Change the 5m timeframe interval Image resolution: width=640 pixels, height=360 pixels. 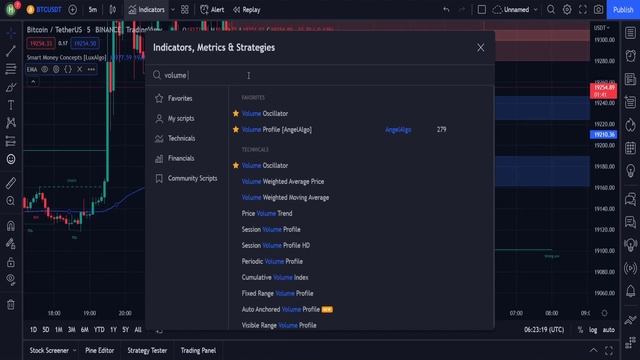point(93,10)
